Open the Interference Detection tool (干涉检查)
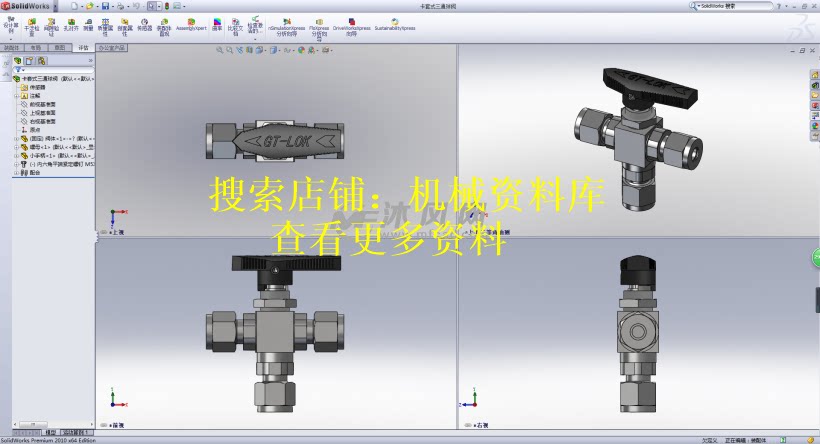This screenshot has width=820, height=444. click(31, 27)
